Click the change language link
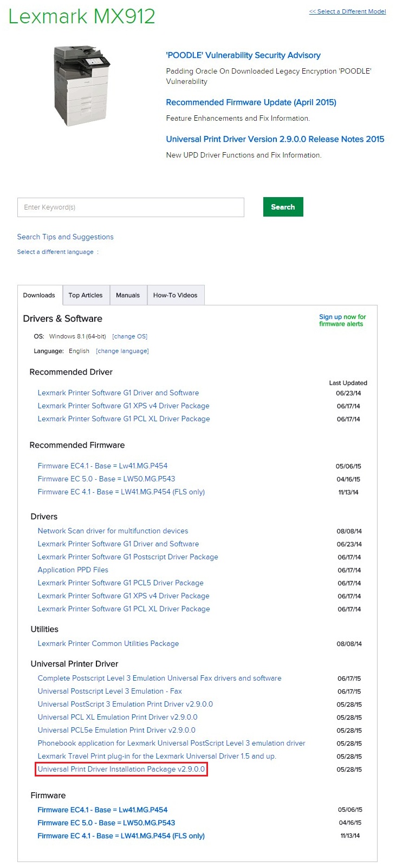This screenshot has height=868, width=396. coord(122,351)
